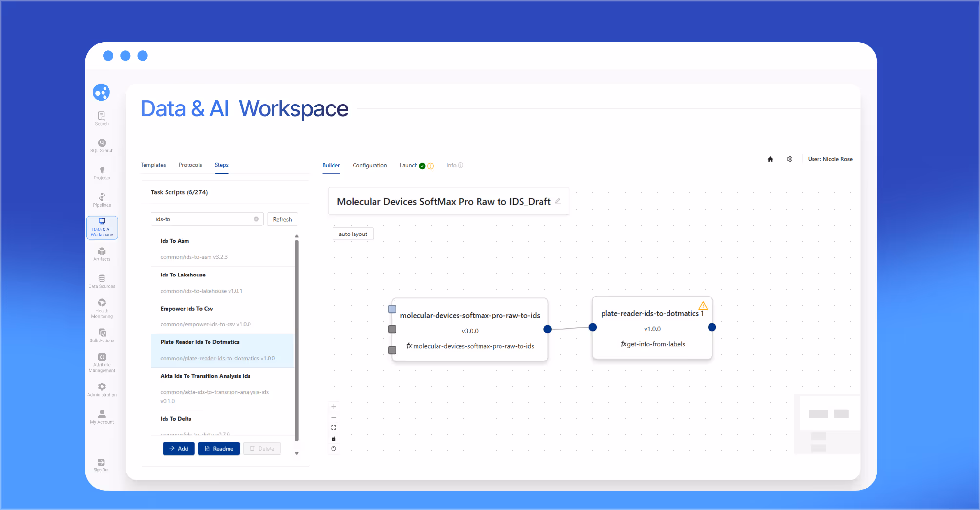Clear the ids-to search field
The image size is (980, 510).
click(x=256, y=219)
